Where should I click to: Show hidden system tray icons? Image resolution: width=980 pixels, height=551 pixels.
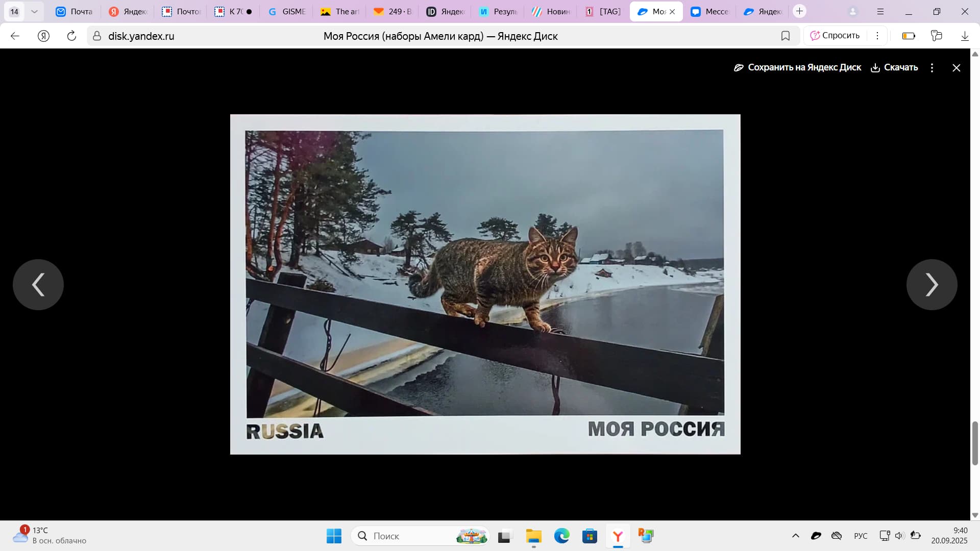(x=795, y=536)
